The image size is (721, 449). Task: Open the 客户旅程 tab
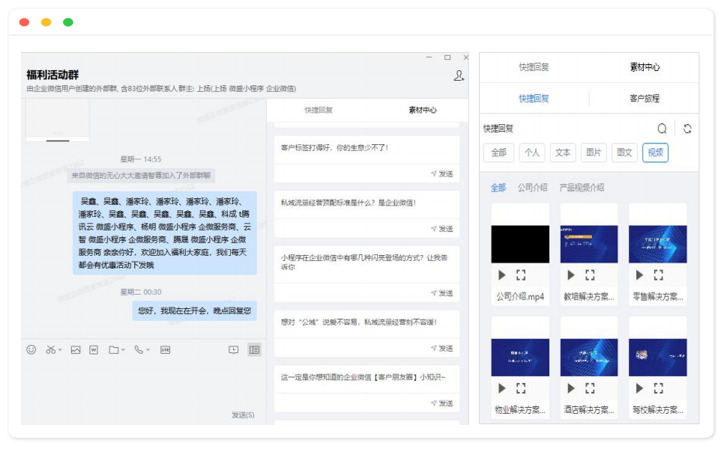[x=644, y=98]
